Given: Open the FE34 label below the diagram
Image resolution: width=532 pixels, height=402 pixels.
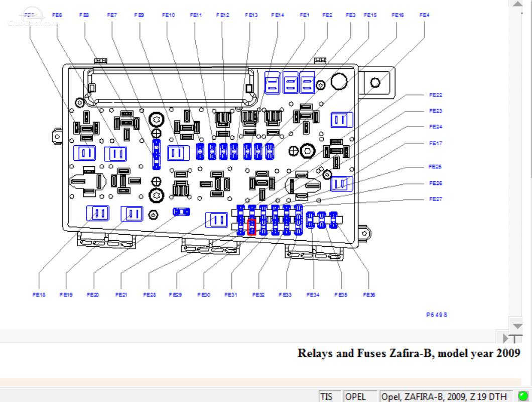Looking at the screenshot, I should click(313, 294).
